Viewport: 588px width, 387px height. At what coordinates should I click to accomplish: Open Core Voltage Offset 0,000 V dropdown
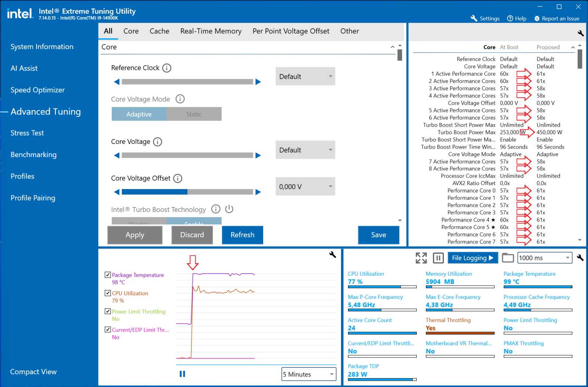[x=305, y=187]
